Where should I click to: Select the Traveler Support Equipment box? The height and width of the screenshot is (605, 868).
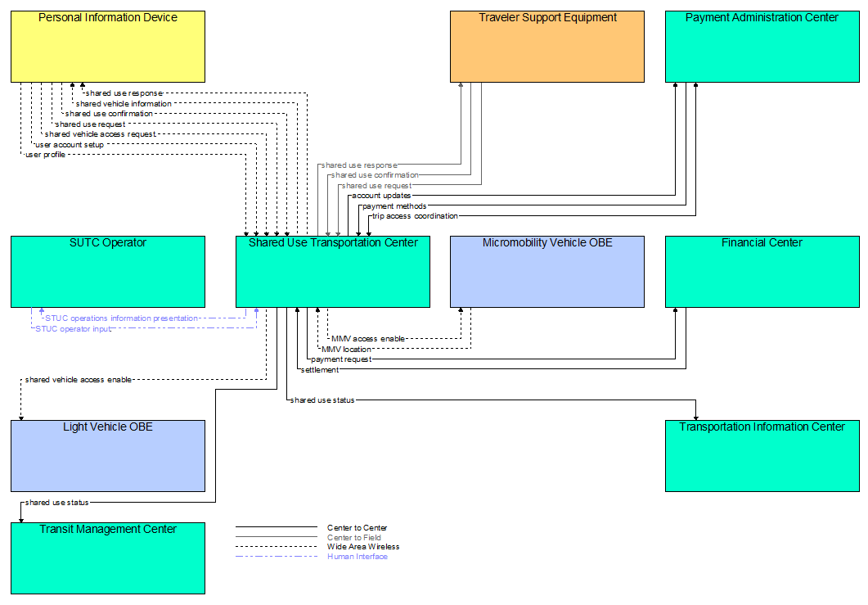pos(546,47)
